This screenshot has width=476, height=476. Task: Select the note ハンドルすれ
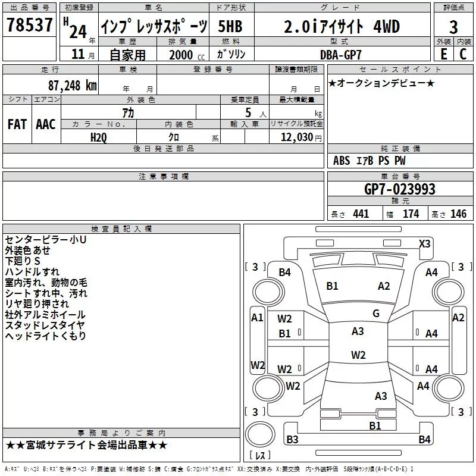point(32,271)
